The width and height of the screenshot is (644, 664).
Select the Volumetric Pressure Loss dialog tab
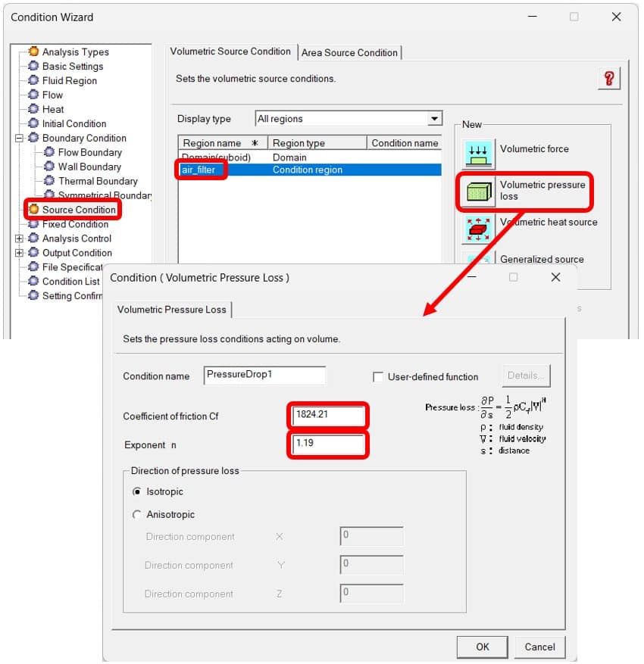pyautogui.click(x=171, y=310)
